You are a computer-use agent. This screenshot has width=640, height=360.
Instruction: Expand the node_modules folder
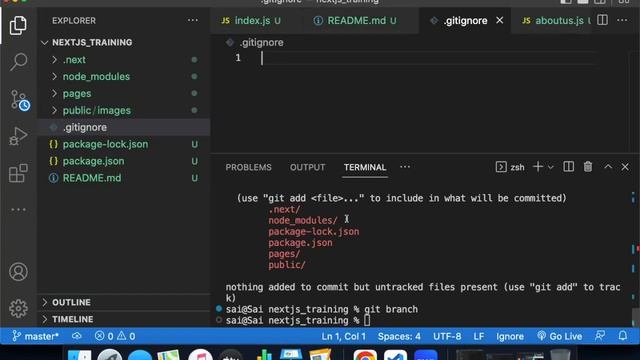pos(124,77)
